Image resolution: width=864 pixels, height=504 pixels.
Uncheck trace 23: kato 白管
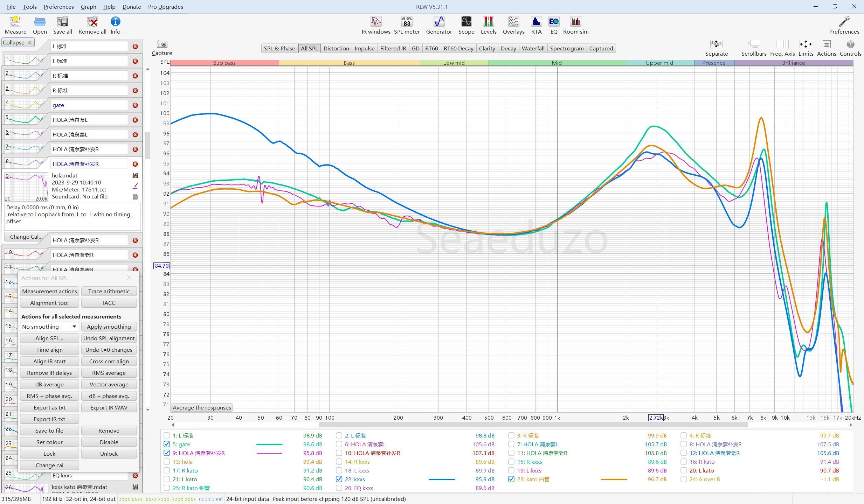pos(511,479)
